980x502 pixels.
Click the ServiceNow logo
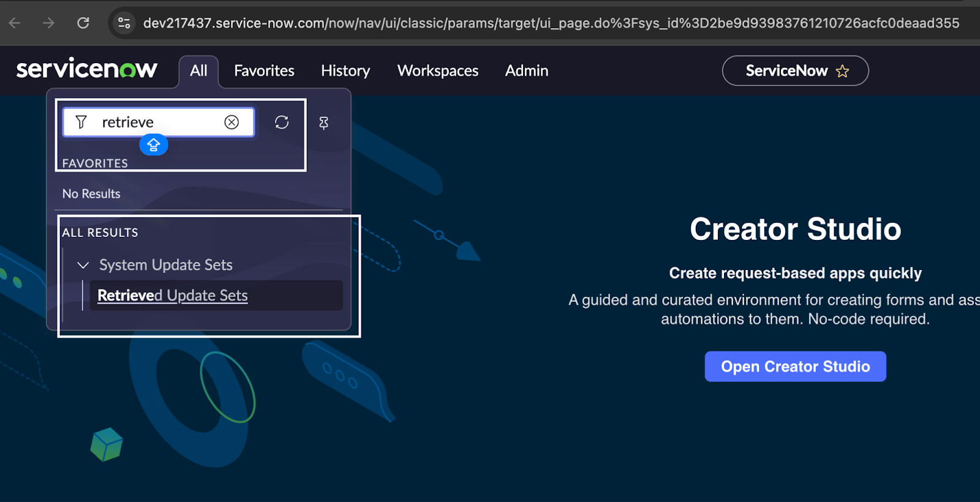[86, 69]
